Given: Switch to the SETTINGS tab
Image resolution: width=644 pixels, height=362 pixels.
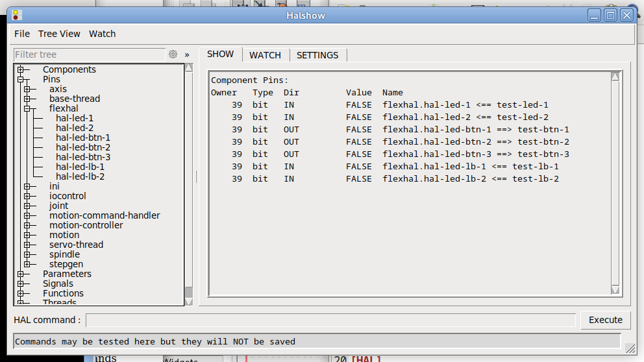Looking at the screenshot, I should 317,55.
